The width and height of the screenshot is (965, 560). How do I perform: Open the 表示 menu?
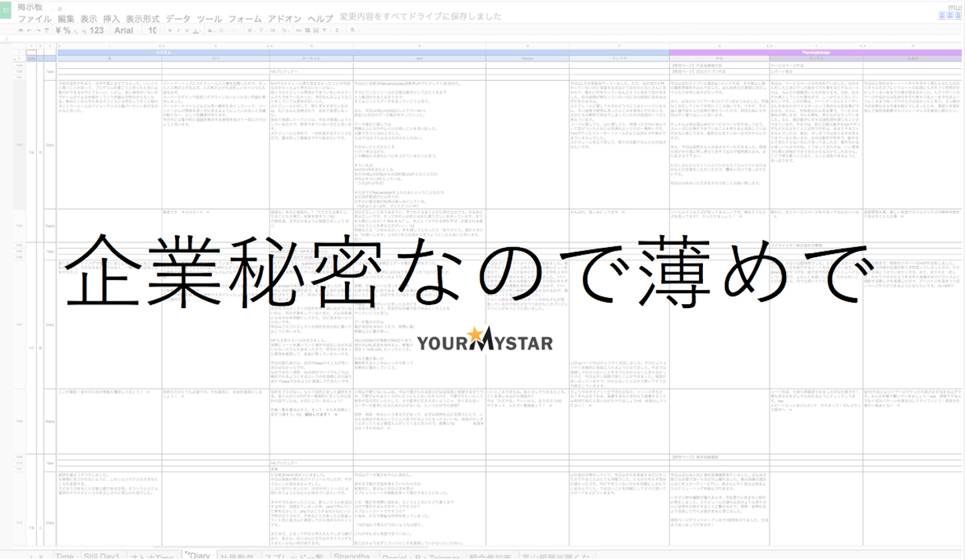click(x=88, y=18)
